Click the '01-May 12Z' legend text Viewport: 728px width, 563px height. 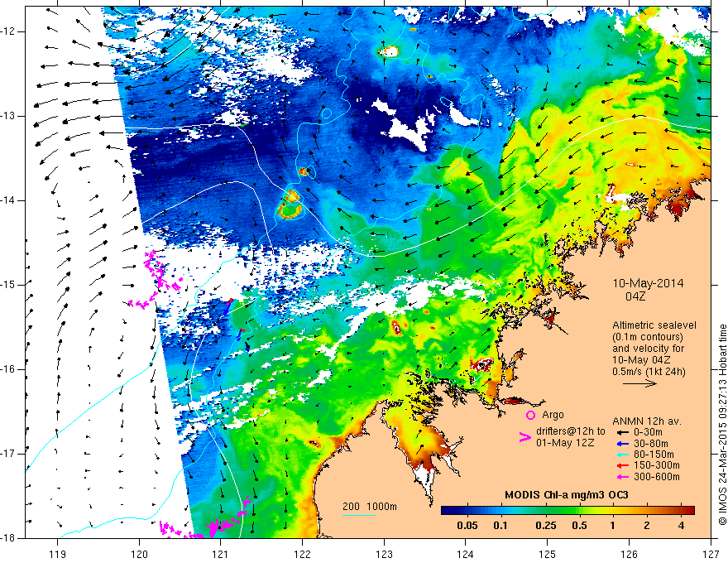pos(565,443)
